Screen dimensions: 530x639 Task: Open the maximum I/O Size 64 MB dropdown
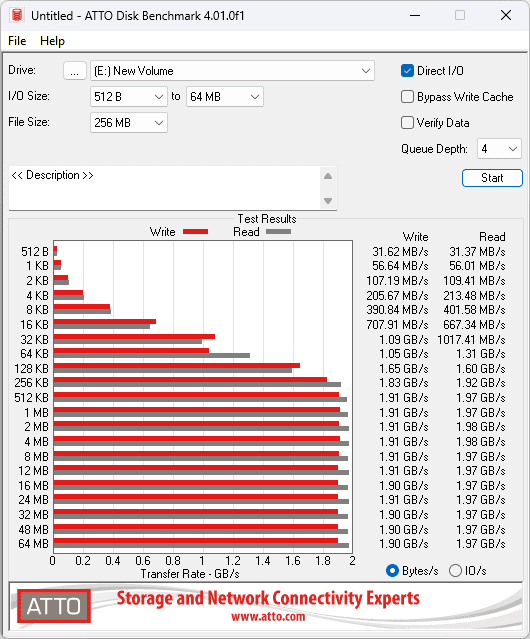tap(225, 97)
